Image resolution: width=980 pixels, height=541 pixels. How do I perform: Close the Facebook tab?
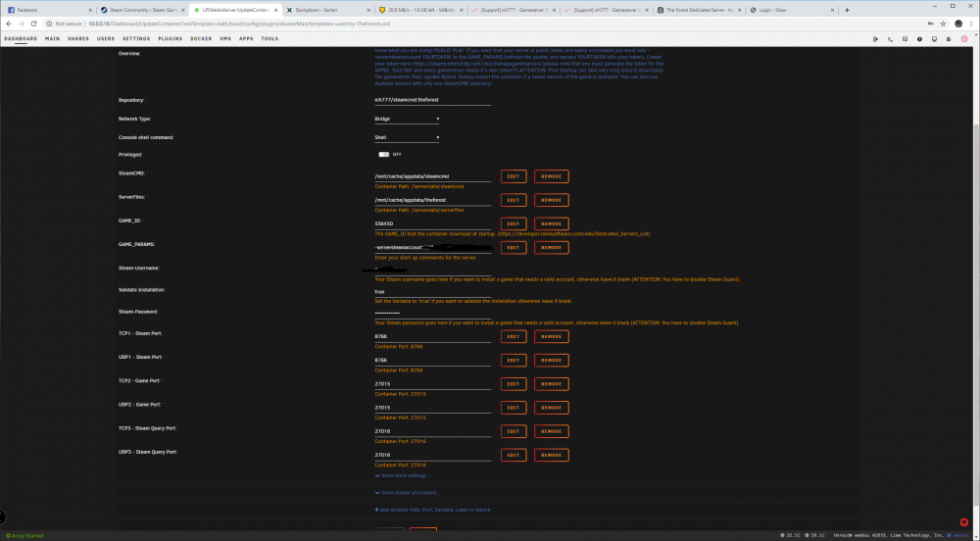tap(90, 10)
